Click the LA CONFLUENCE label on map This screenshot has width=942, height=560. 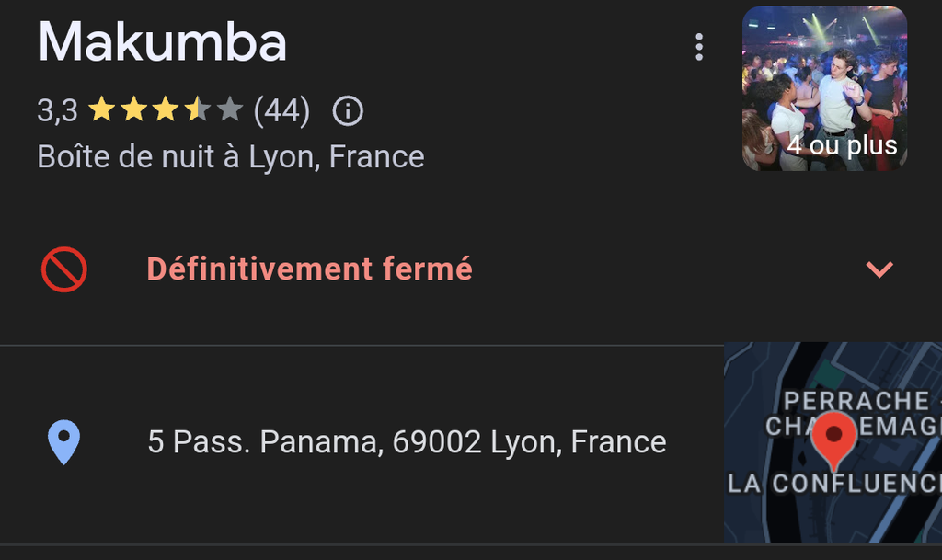point(834,484)
